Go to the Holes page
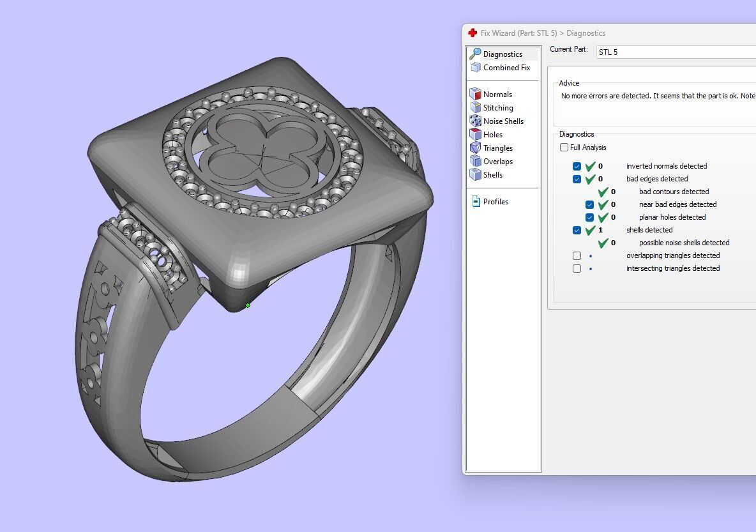 point(493,135)
